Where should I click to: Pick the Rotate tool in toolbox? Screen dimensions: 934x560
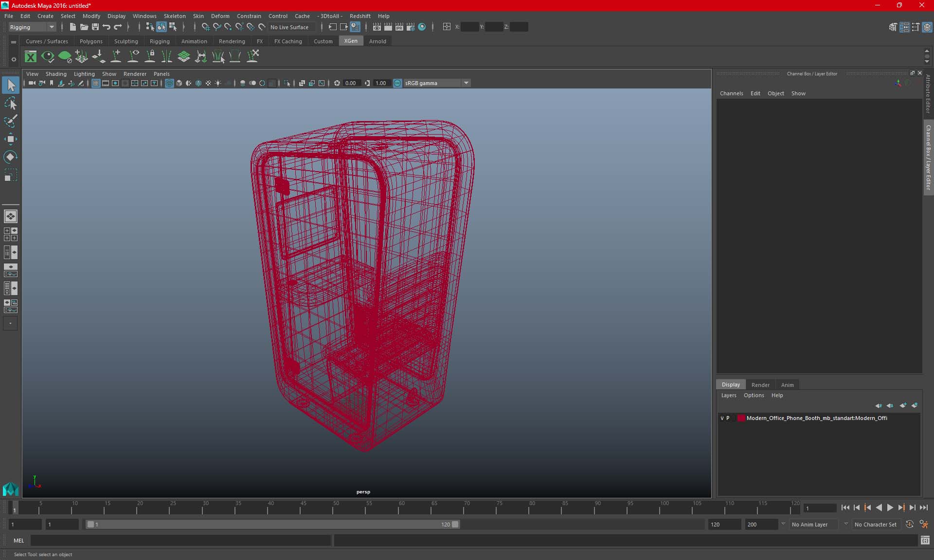10,157
